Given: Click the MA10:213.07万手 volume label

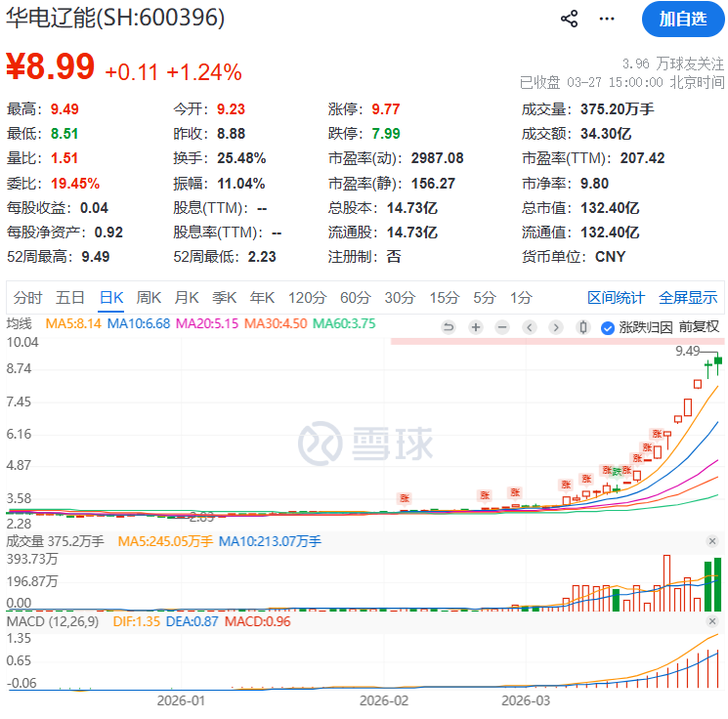Looking at the screenshot, I should 270,541.
